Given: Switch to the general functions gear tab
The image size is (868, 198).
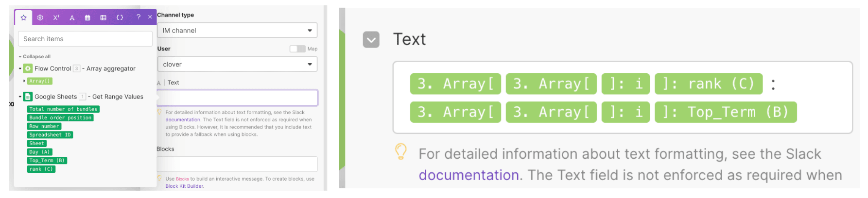Looking at the screenshot, I should click(40, 17).
